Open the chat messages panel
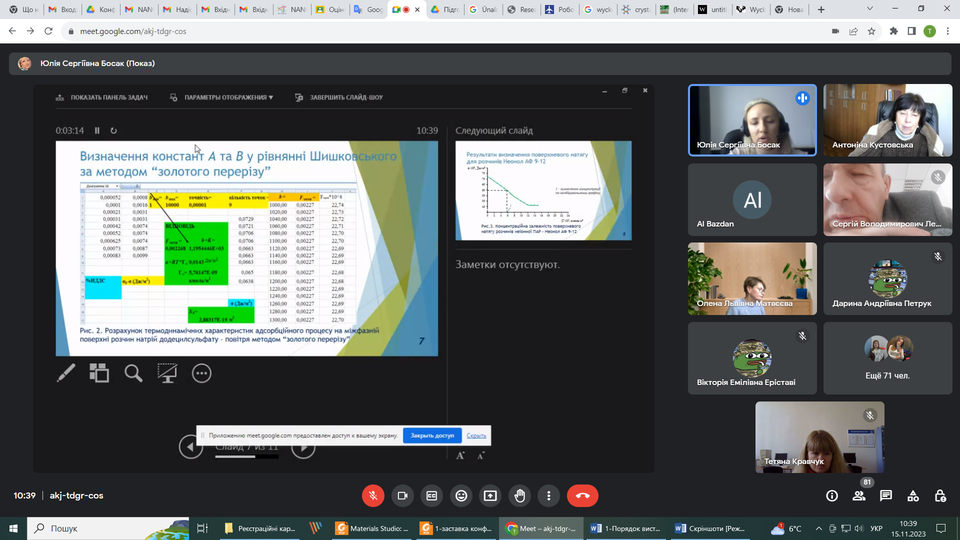960x540 pixels. [x=886, y=495]
